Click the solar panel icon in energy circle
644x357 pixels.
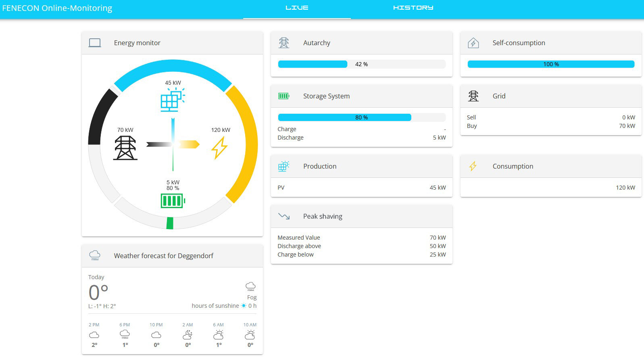tap(173, 100)
